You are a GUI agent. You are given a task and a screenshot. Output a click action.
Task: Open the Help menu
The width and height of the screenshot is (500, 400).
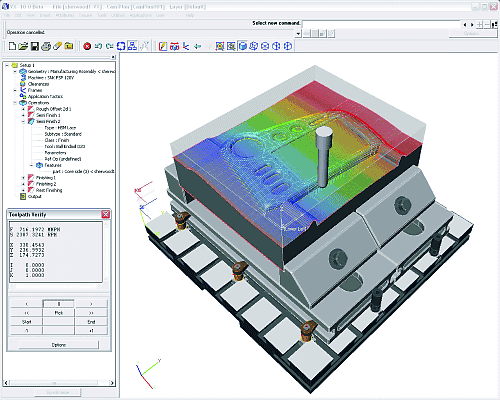[x=190, y=15]
